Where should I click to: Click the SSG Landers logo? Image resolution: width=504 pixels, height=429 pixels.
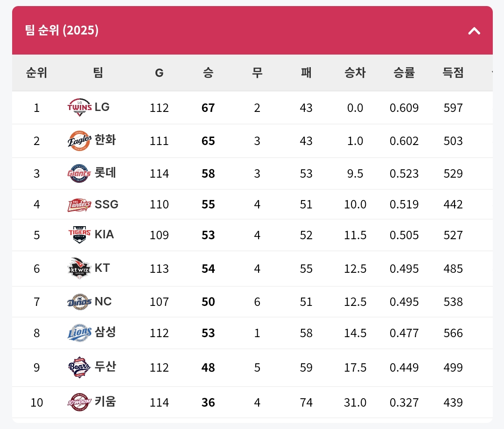tap(79, 204)
